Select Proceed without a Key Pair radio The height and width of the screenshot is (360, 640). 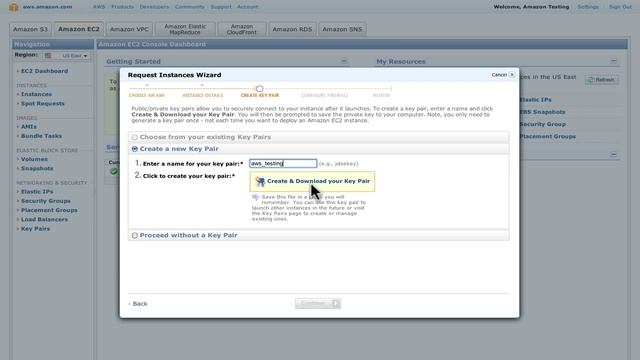coord(135,236)
